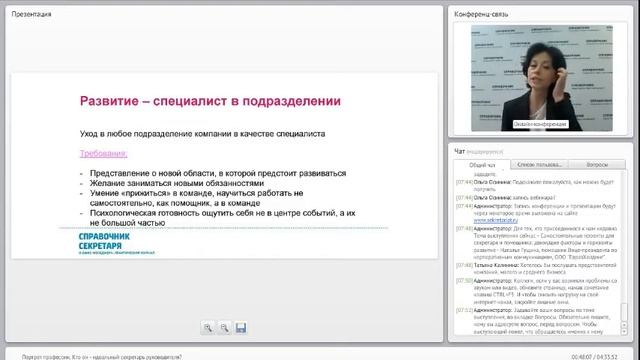Select the slide title Развитие – специалист в подразделении
The image size is (640, 360).
[x=210, y=101]
